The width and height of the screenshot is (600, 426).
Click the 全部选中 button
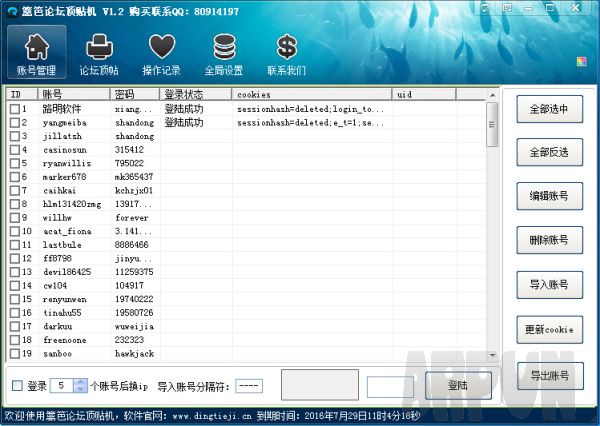coord(549,110)
